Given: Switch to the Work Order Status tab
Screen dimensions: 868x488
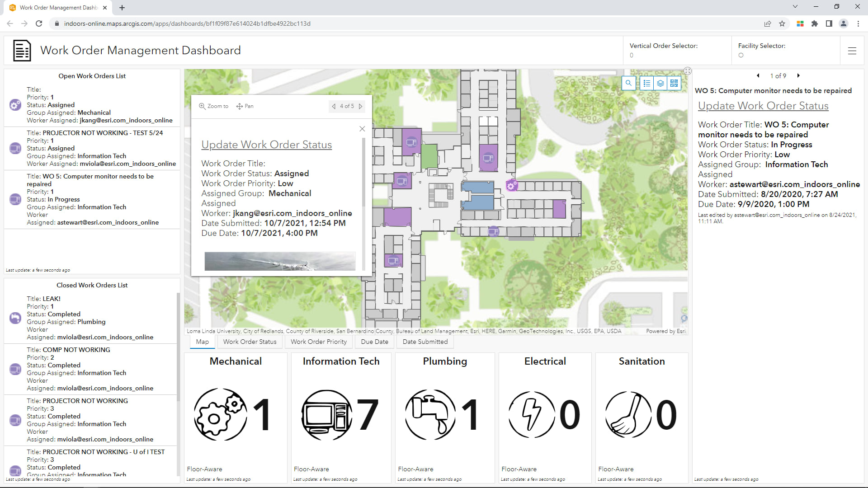Looking at the screenshot, I should click(x=250, y=342).
